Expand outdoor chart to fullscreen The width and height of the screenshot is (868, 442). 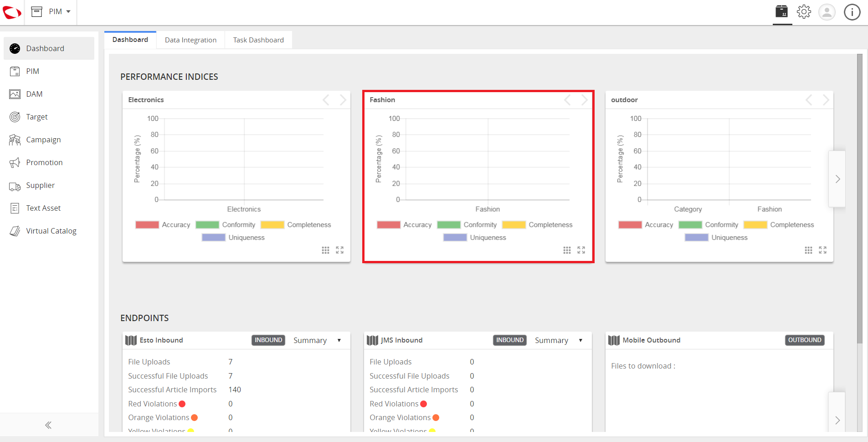point(823,250)
